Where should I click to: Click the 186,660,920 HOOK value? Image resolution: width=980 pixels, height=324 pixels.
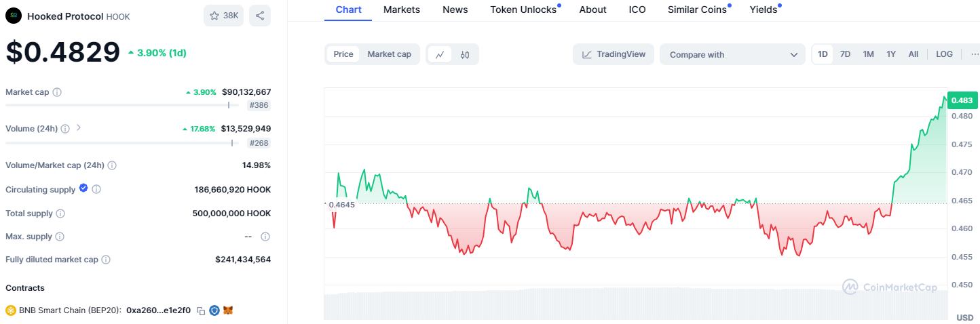(x=233, y=190)
